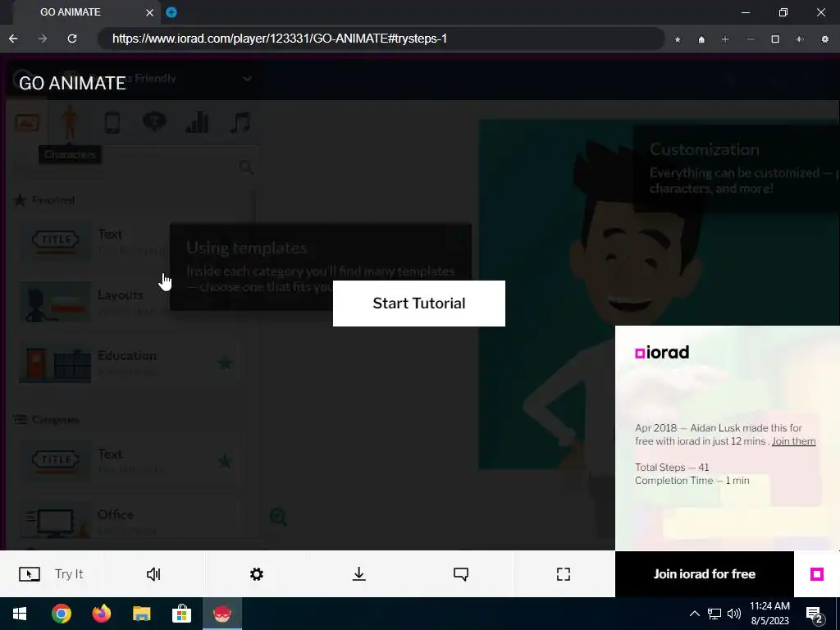The height and width of the screenshot is (630, 840).
Task: Click the active red browser taskbar icon
Action: (x=221, y=614)
